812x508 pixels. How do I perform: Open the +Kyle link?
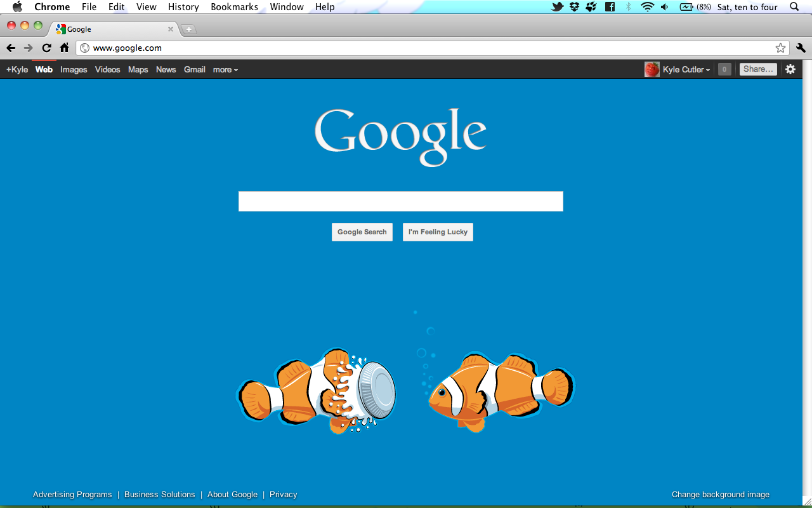[x=17, y=70]
